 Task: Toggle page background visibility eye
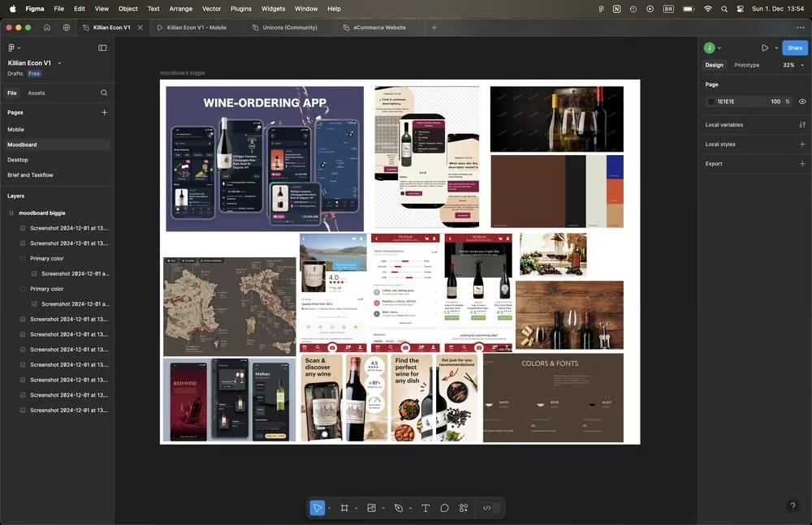(x=802, y=101)
